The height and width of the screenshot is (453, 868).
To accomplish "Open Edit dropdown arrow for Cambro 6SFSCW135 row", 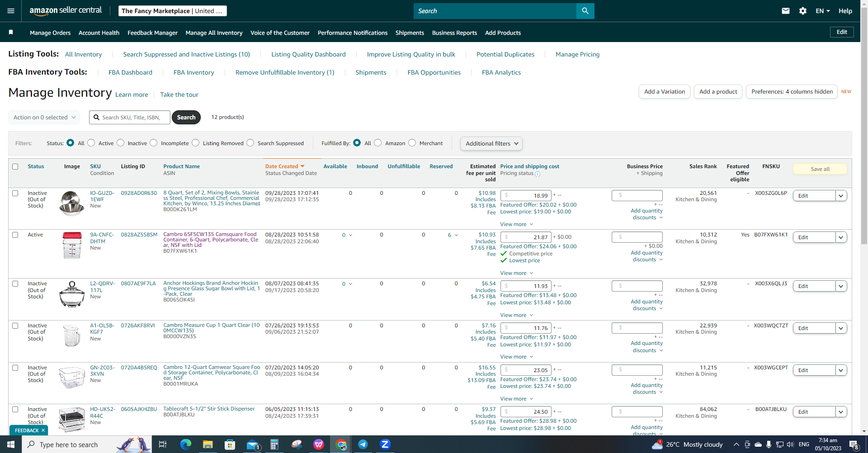I will [x=841, y=237].
